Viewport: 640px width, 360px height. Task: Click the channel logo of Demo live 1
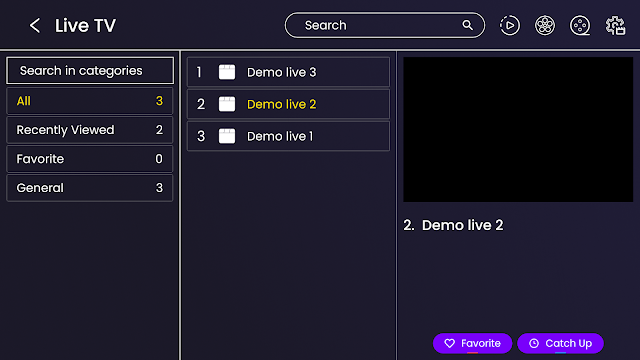227,136
